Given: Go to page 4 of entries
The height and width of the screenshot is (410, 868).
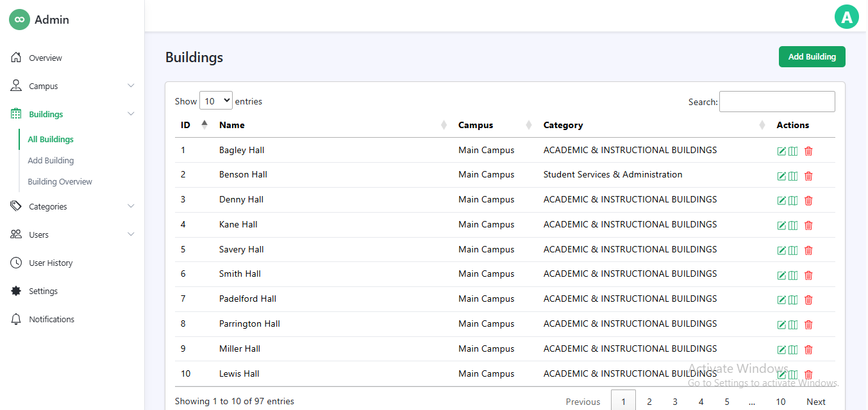Looking at the screenshot, I should coord(701,402).
